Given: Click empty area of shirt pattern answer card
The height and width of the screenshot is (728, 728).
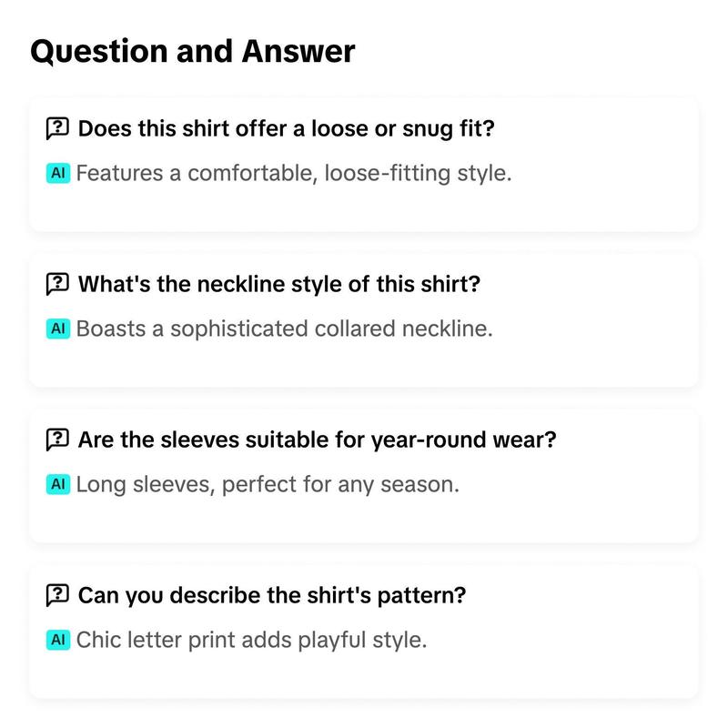Looking at the screenshot, I should click(x=603, y=671).
